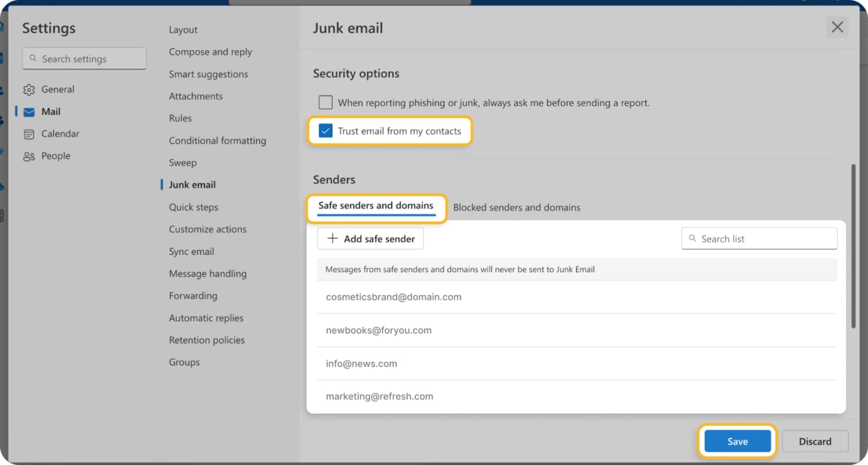Disable Trust email from my contacts
This screenshot has width=868, height=465.
pyautogui.click(x=325, y=130)
